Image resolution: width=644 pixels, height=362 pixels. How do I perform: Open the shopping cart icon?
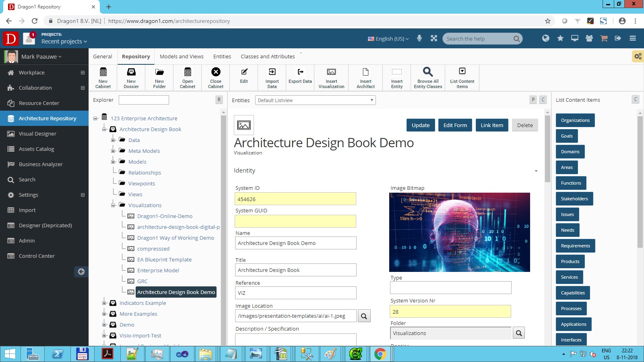[604, 38]
